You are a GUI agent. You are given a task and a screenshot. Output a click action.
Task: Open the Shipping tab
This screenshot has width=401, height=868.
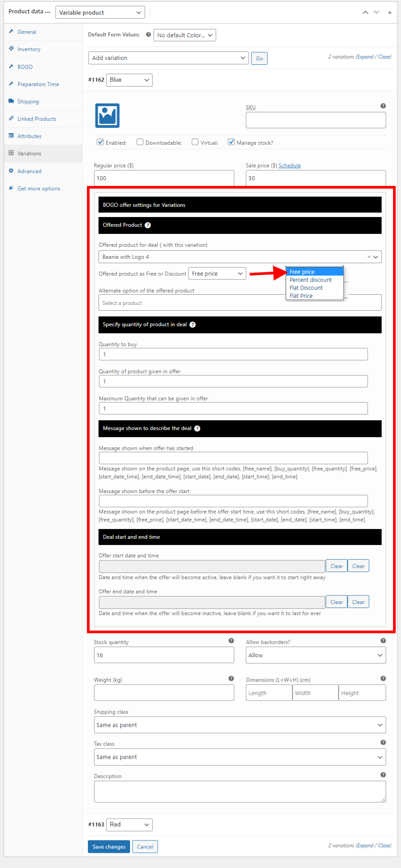(43, 102)
